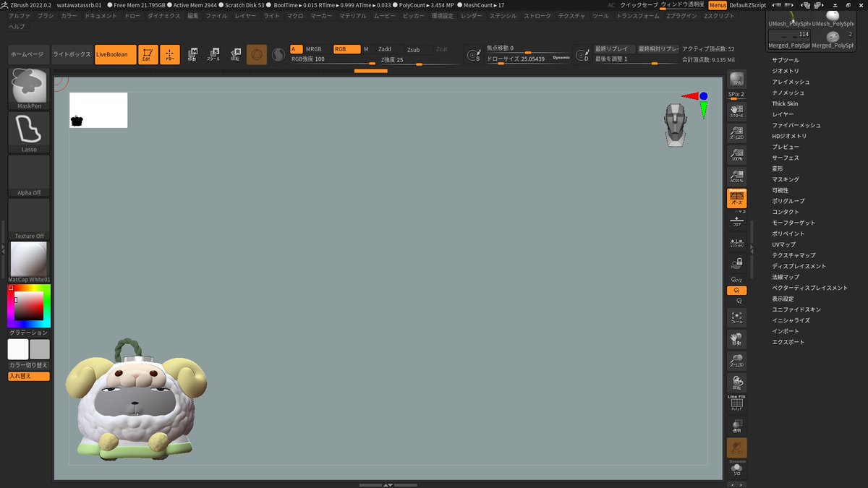The width and height of the screenshot is (868, 488).
Task: Toggle the RGB channel button
Action: (346, 49)
